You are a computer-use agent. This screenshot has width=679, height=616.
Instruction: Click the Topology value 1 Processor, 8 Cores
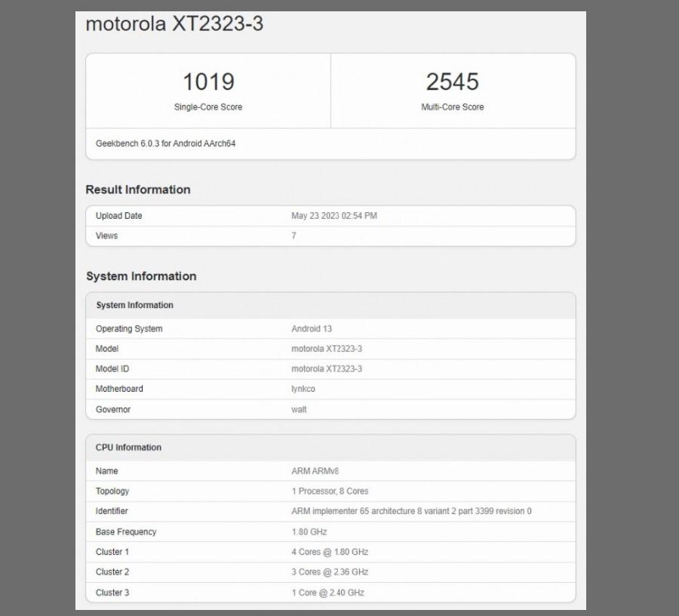coord(330,491)
